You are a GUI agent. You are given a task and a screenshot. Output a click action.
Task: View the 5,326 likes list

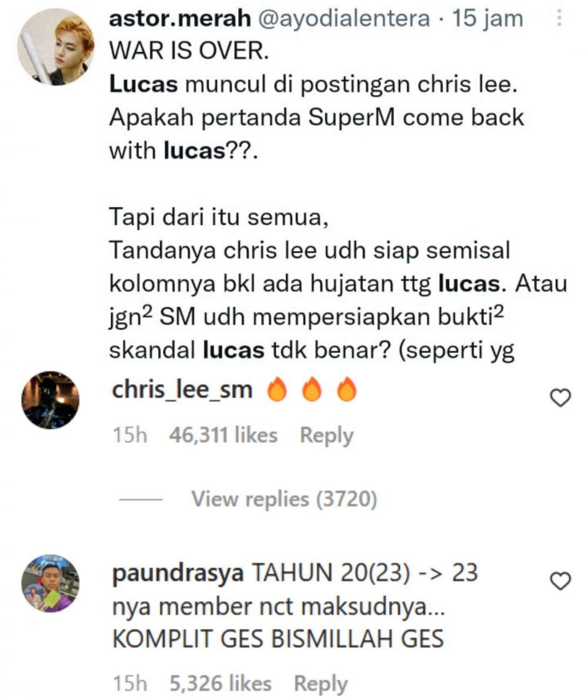tap(220, 684)
